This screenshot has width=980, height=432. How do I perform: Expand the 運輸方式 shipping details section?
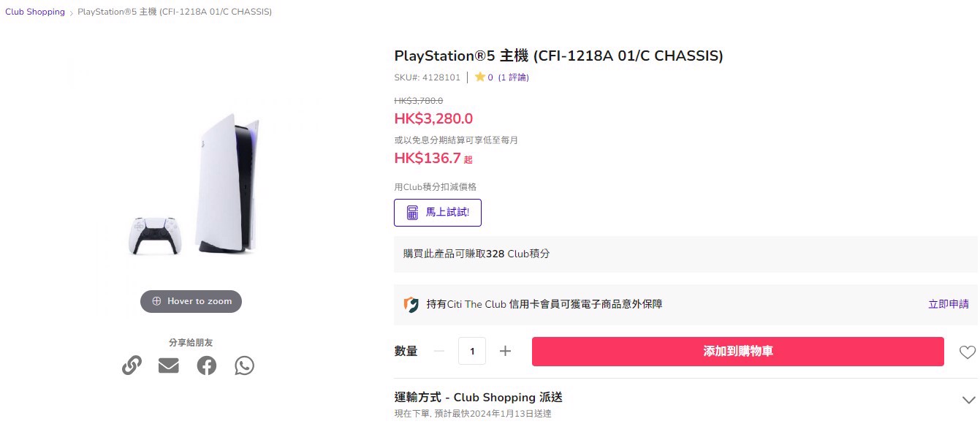pyautogui.click(x=477, y=397)
